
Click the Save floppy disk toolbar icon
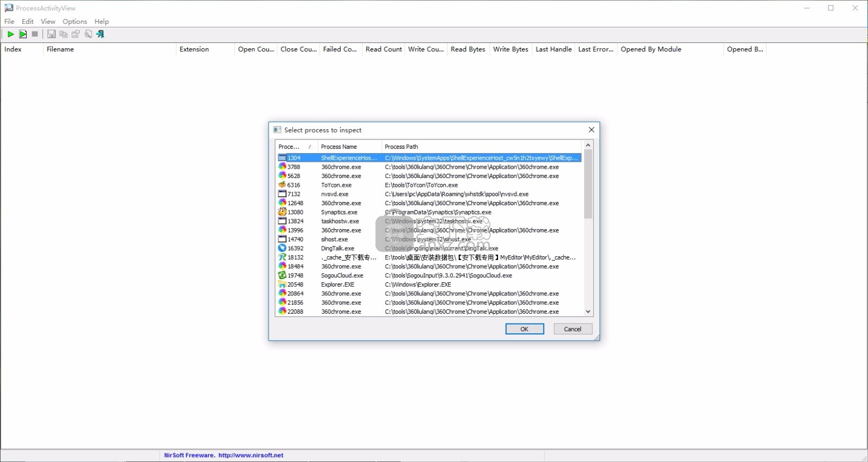[51, 34]
